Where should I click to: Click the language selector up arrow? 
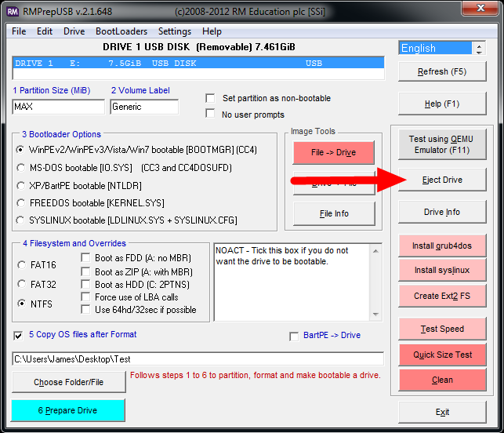(x=479, y=45)
